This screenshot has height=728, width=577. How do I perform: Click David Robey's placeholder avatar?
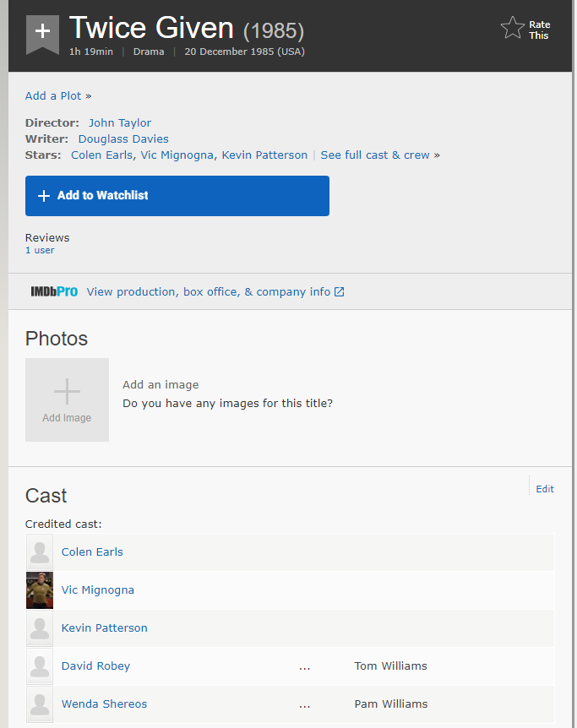[x=40, y=666]
